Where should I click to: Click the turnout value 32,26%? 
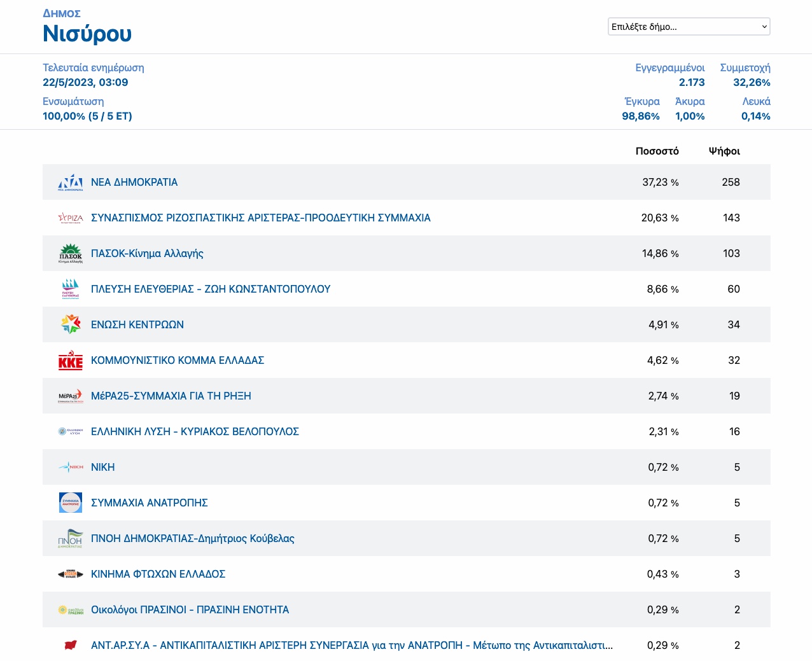point(752,82)
